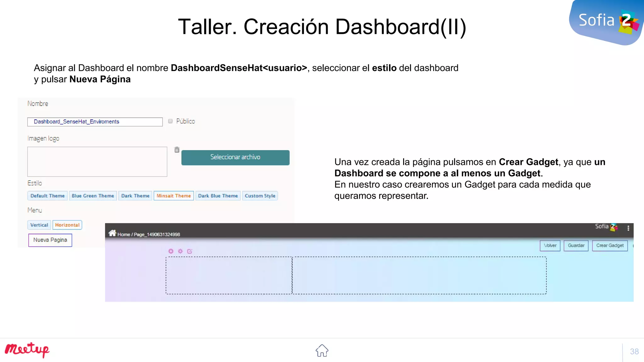The width and height of the screenshot is (644, 362).
Task: Click the Home breadcrumb link
Action: click(x=124, y=234)
